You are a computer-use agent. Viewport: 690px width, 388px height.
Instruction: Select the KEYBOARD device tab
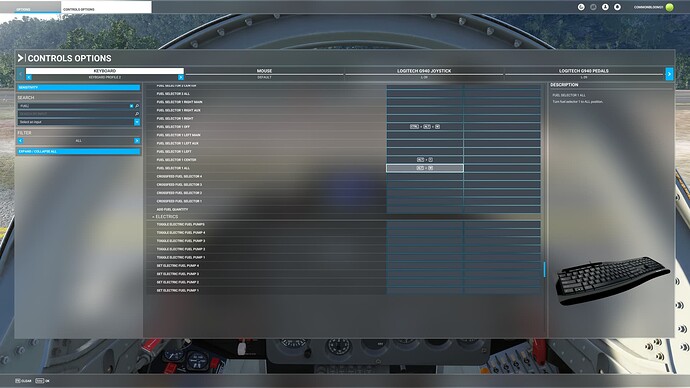tap(105, 70)
